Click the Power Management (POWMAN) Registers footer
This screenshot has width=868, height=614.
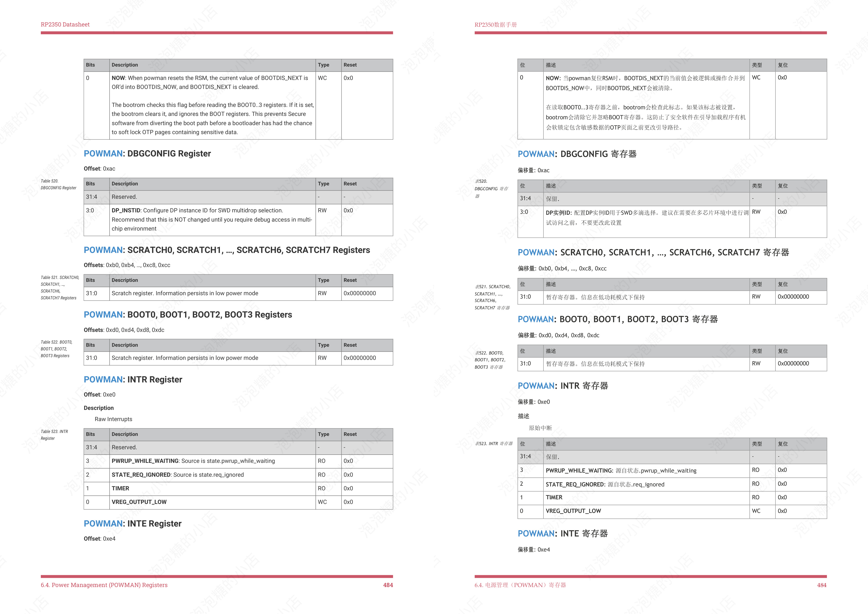click(104, 585)
